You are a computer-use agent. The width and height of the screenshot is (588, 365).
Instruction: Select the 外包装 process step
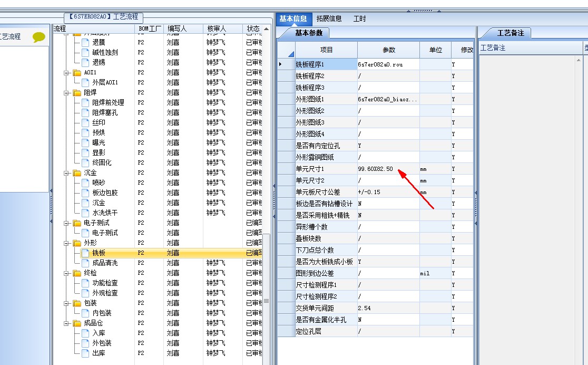point(102,343)
